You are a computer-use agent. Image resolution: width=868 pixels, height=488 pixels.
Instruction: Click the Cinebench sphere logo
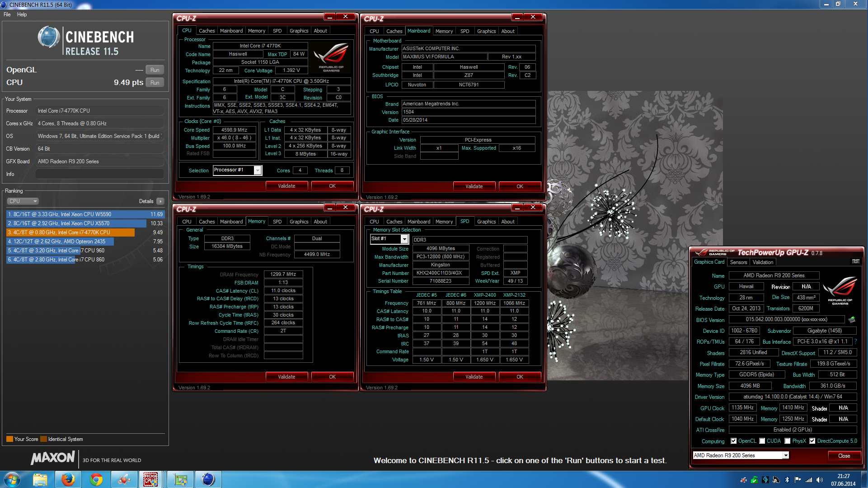49,37
